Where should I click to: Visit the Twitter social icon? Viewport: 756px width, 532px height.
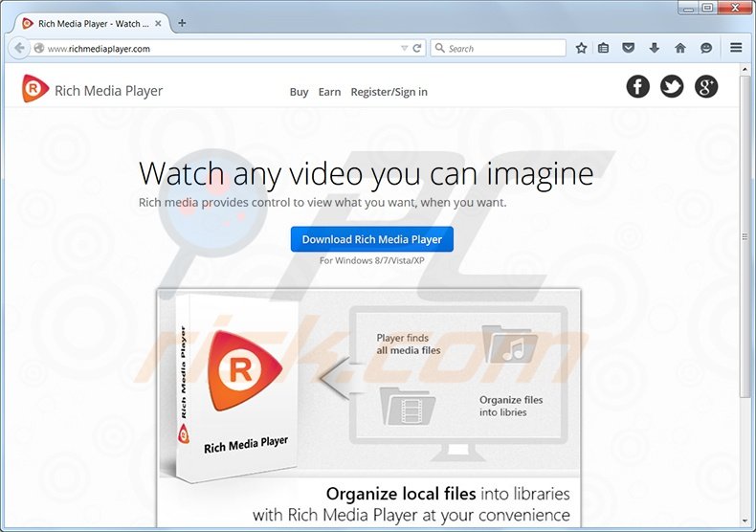[x=672, y=87]
